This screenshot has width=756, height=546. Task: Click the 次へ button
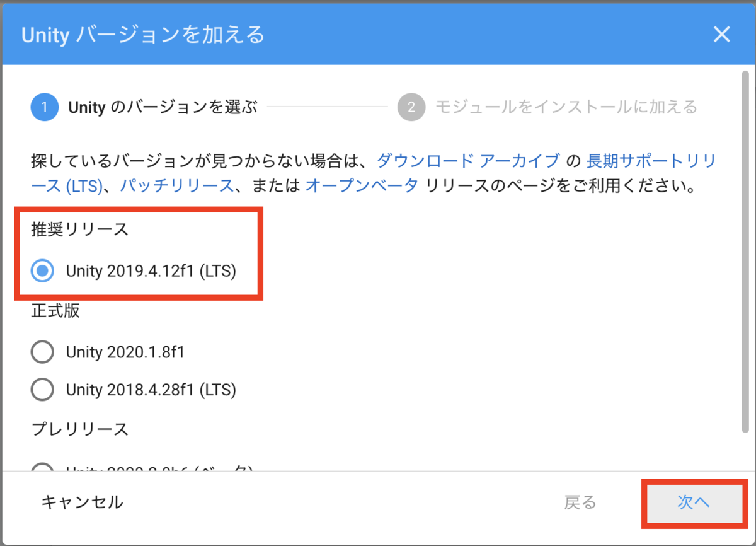[694, 502]
